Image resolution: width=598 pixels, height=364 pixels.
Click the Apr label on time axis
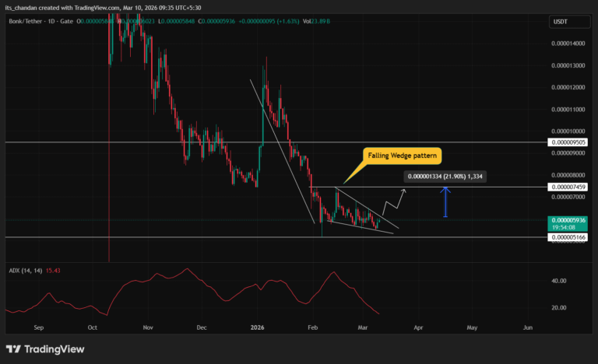pos(418,327)
